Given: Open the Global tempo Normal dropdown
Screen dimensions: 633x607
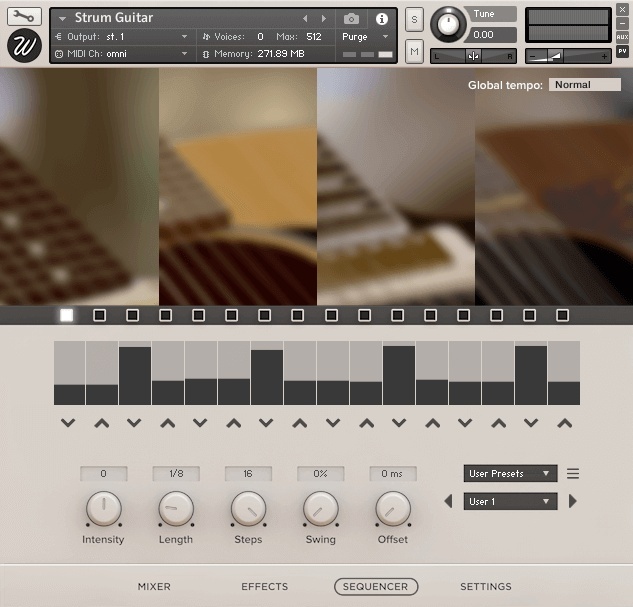Looking at the screenshot, I should coord(584,85).
